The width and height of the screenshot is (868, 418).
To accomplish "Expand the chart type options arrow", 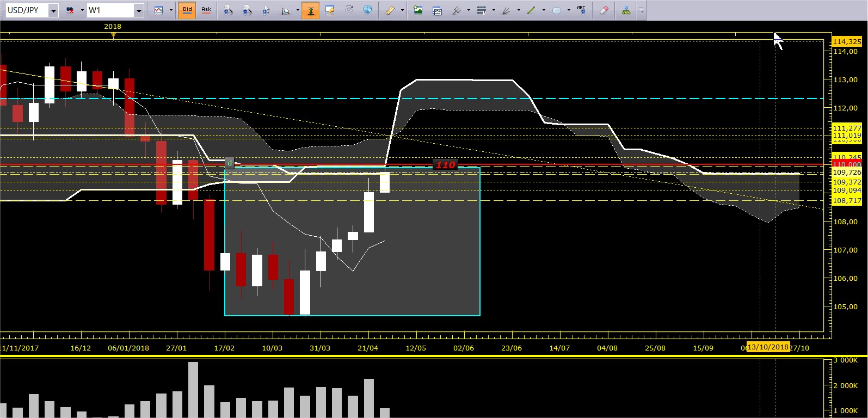I will (x=171, y=10).
